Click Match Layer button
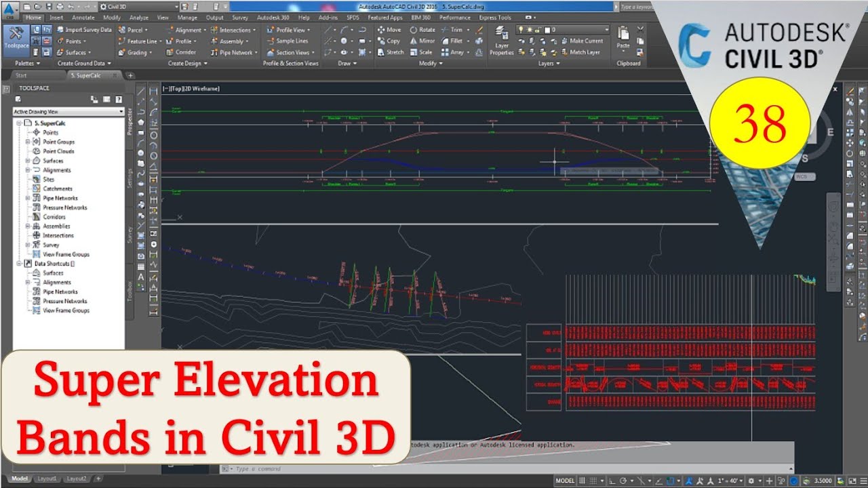Screen dimensions: 868x488 point(580,52)
